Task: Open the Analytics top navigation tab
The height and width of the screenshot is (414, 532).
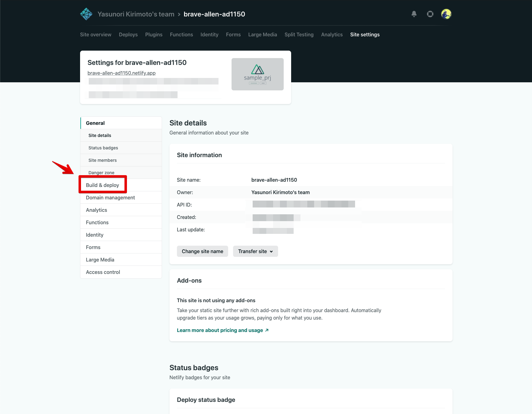Action: click(332, 34)
